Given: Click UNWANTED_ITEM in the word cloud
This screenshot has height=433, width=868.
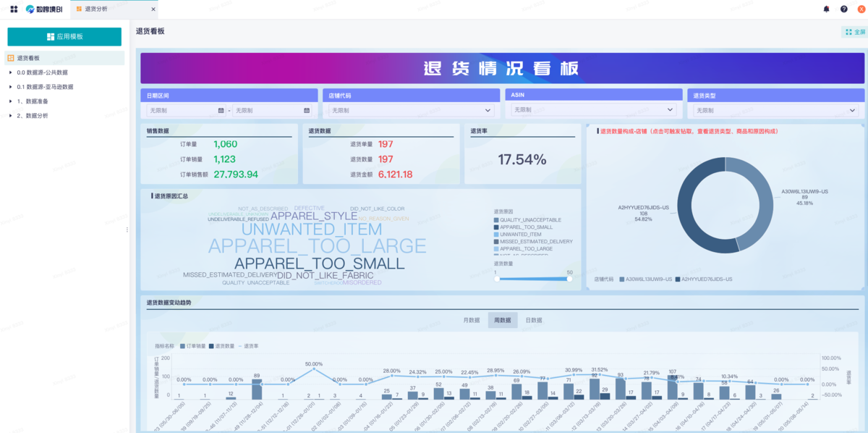Looking at the screenshot, I should 312,229.
